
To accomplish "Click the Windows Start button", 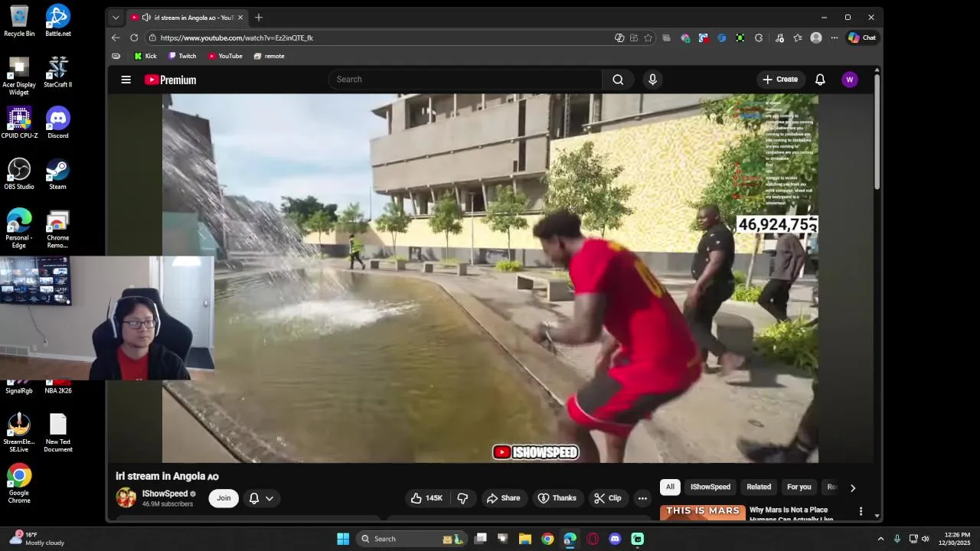I will click(343, 539).
